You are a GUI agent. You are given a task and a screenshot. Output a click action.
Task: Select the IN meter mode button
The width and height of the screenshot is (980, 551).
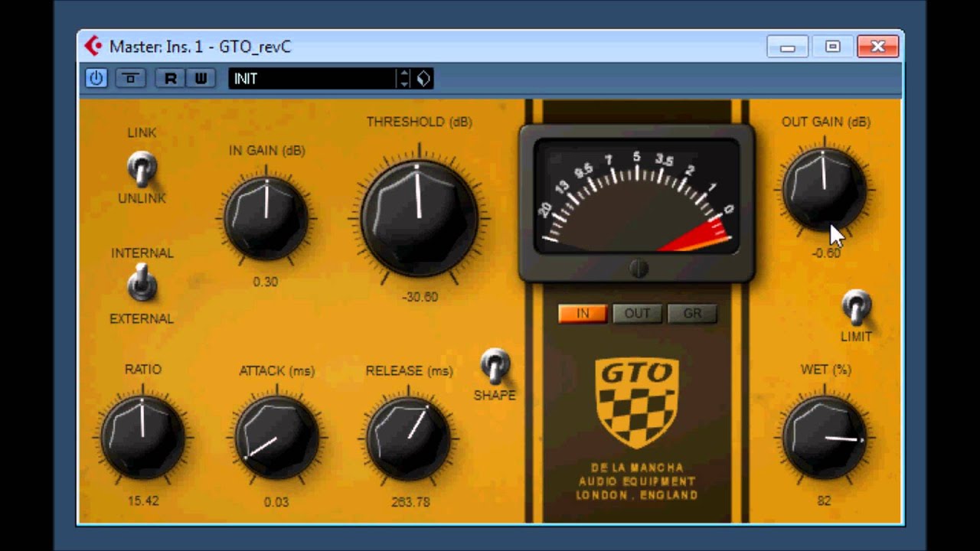coord(583,314)
